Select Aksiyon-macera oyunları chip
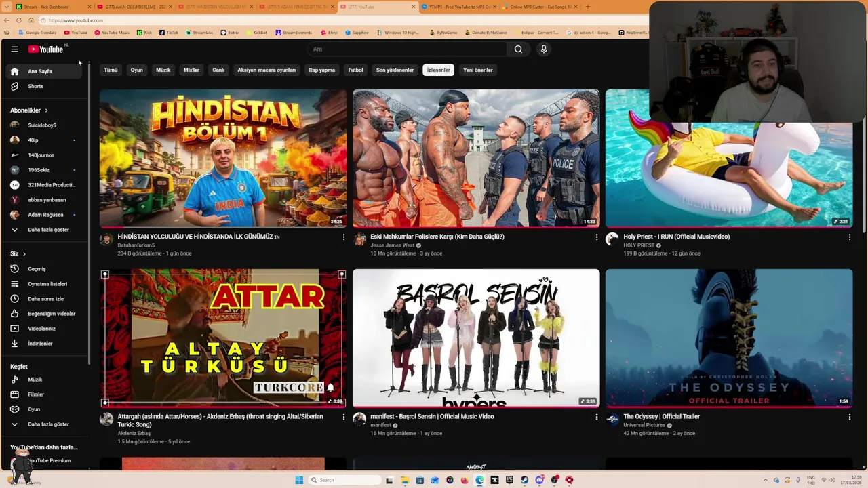Viewport: 868px width, 488px height. [267, 70]
